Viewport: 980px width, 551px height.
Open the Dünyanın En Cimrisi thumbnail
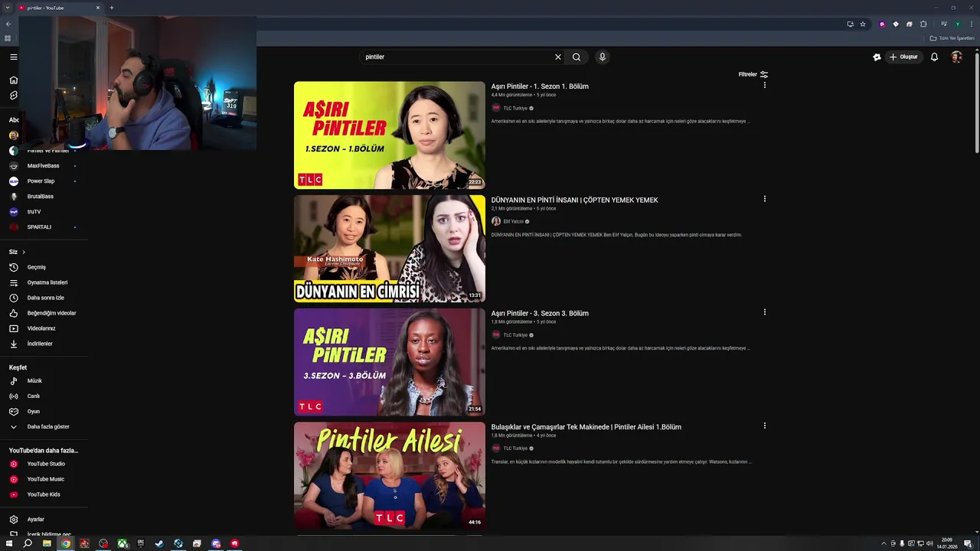pos(390,249)
